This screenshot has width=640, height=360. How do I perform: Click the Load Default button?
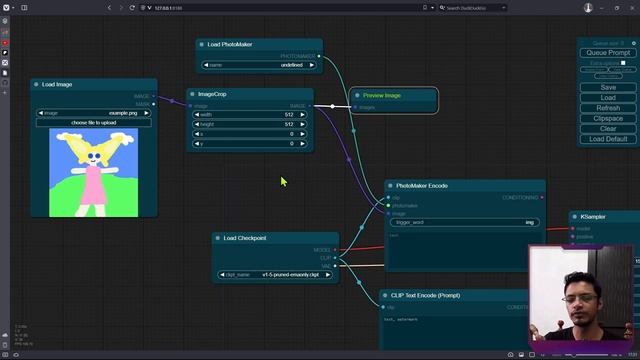pos(608,139)
